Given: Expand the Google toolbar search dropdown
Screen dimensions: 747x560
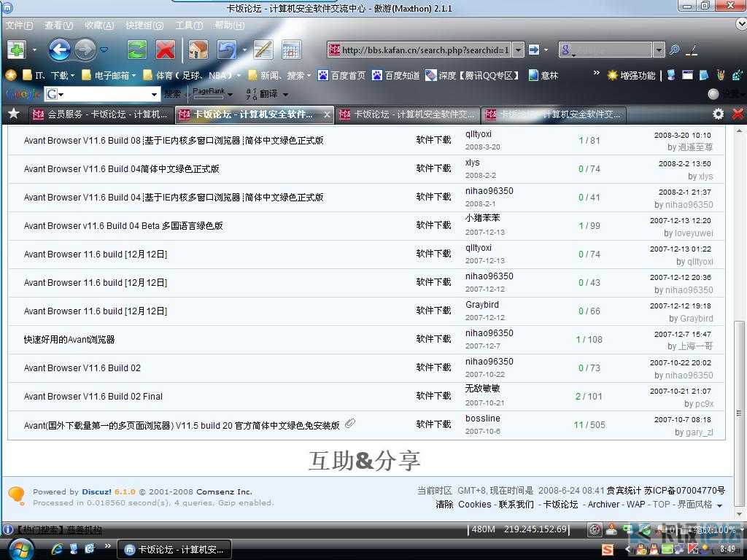Looking at the screenshot, I should 154,94.
